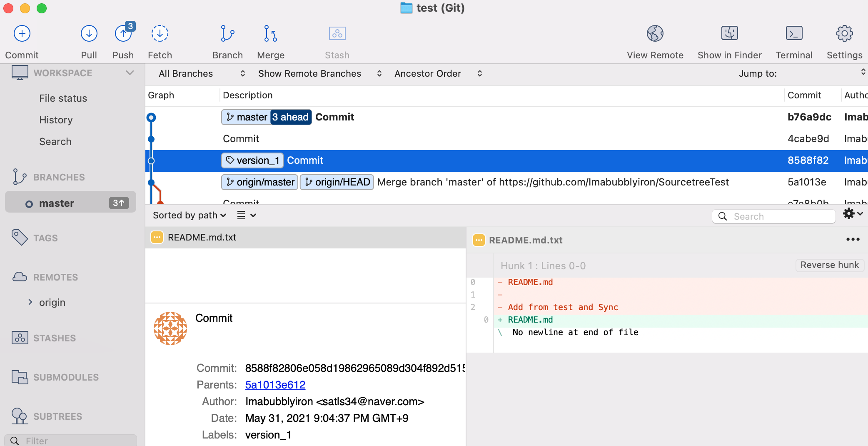The image size is (868, 446).
Task: Click the removed line 'Add from test and Sync'
Action: 563,307
